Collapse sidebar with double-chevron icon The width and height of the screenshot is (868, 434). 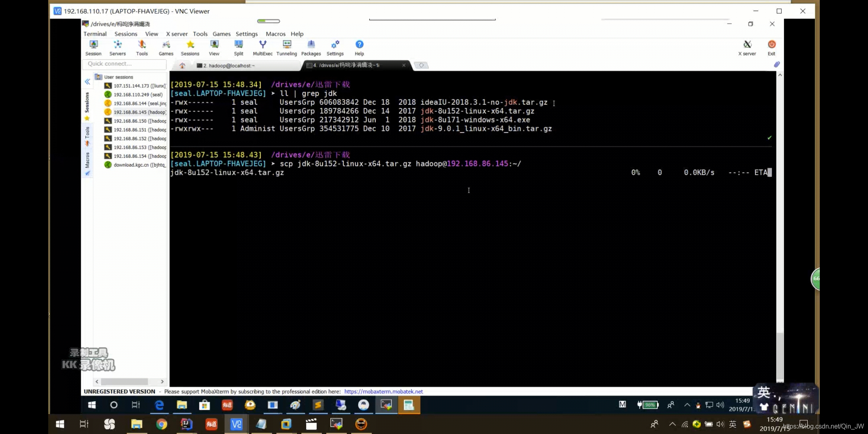click(87, 82)
